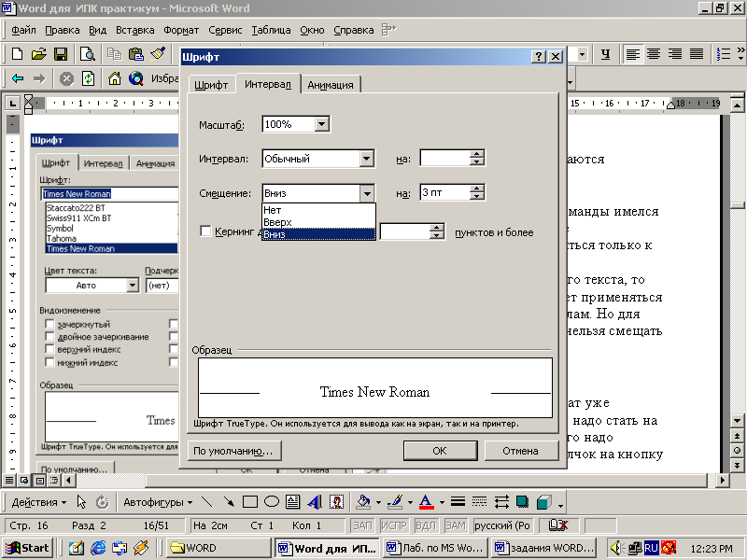Toggle the ИСПР indicator in the status bar
Viewport: 747px width, 560px height.
393,525
